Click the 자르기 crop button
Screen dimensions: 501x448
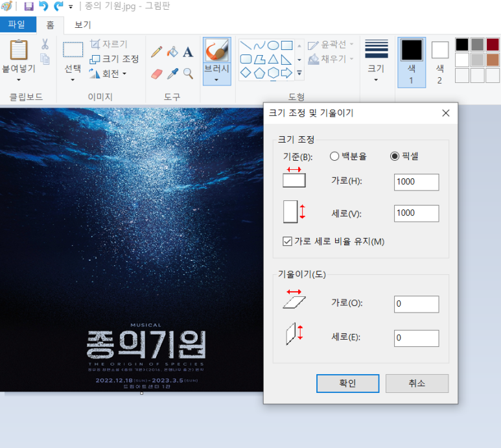pyautogui.click(x=109, y=44)
